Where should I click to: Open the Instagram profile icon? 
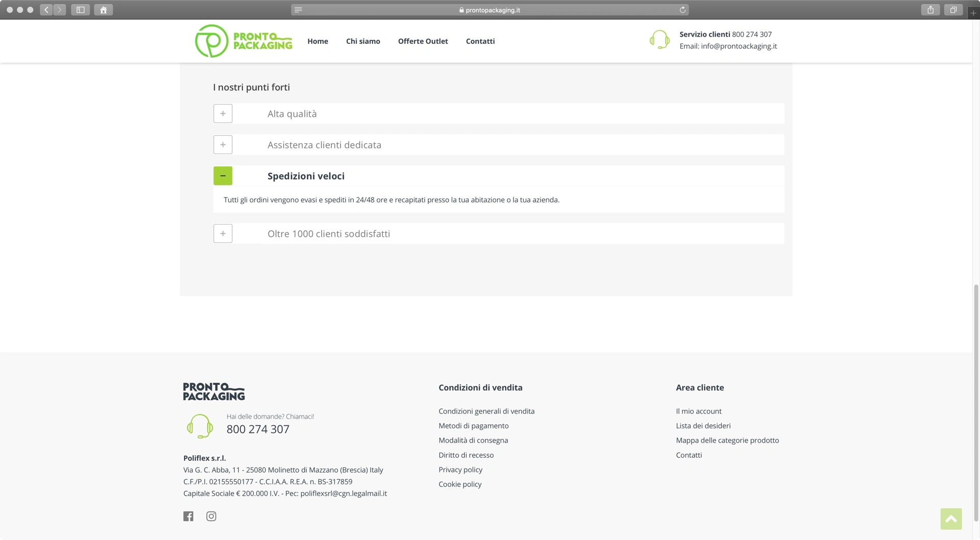coord(211,516)
